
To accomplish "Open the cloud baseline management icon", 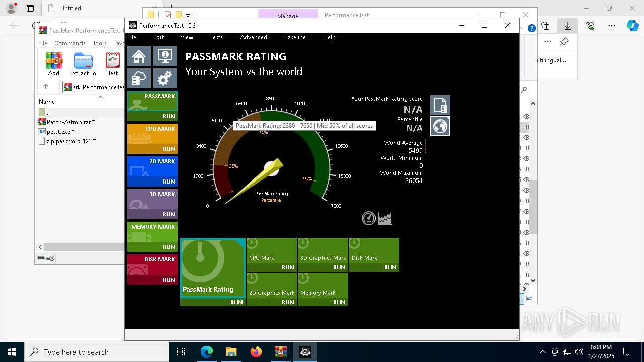I will [139, 78].
